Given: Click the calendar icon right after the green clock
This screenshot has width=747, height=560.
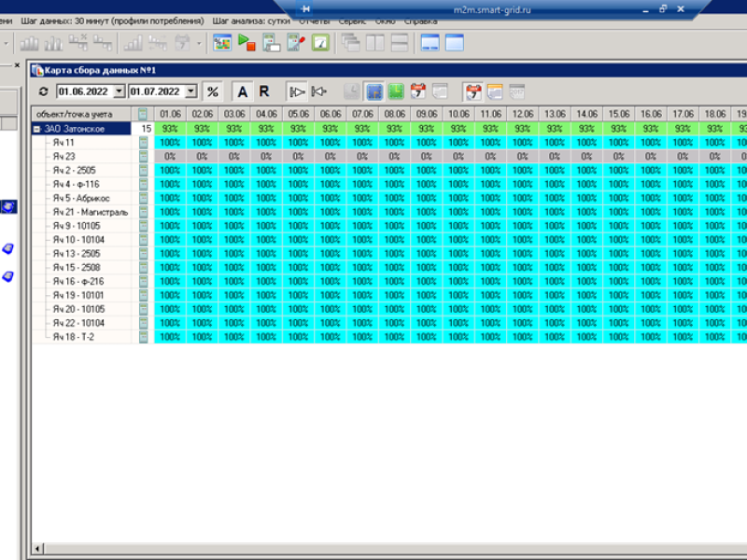Looking at the screenshot, I should pyautogui.click(x=417, y=91).
